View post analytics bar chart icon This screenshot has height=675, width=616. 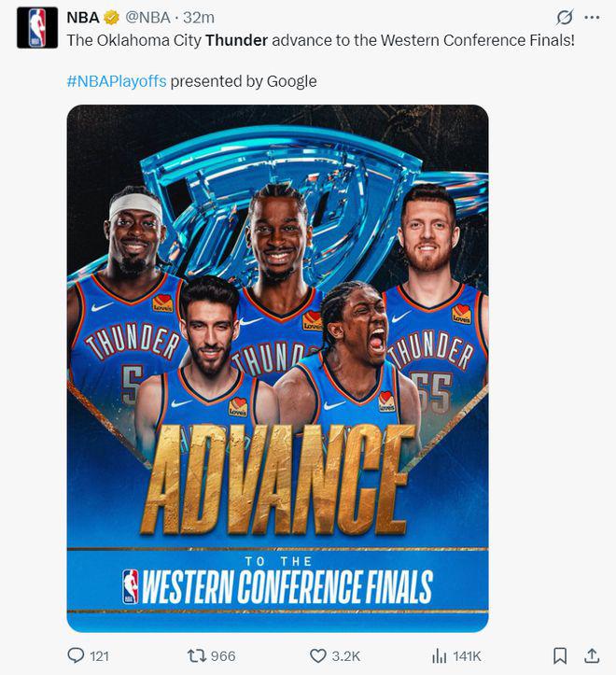[439, 656]
